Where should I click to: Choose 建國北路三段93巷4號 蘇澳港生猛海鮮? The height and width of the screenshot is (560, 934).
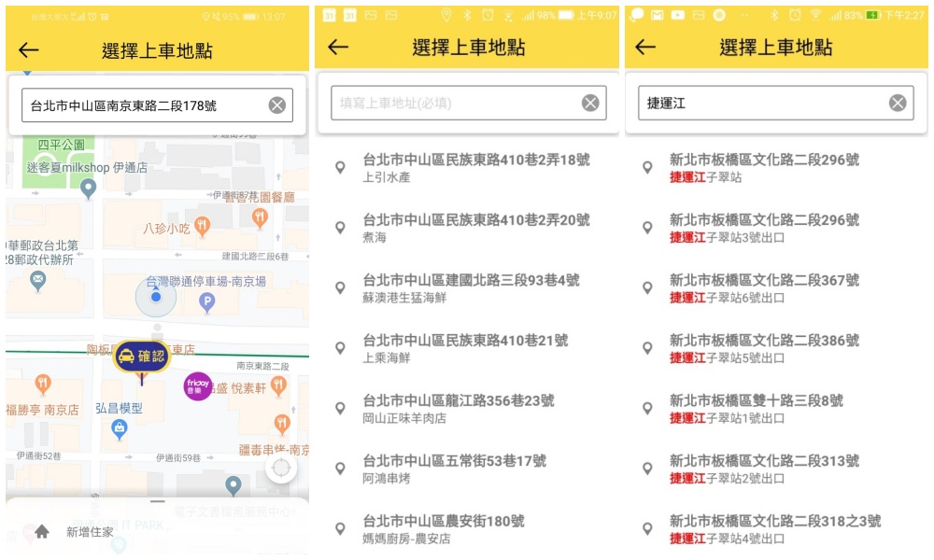pos(471,287)
